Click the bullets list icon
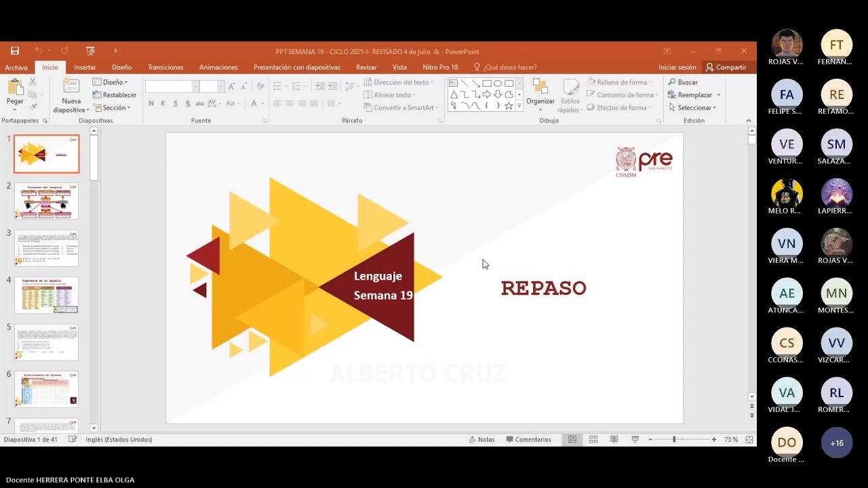 277,87
